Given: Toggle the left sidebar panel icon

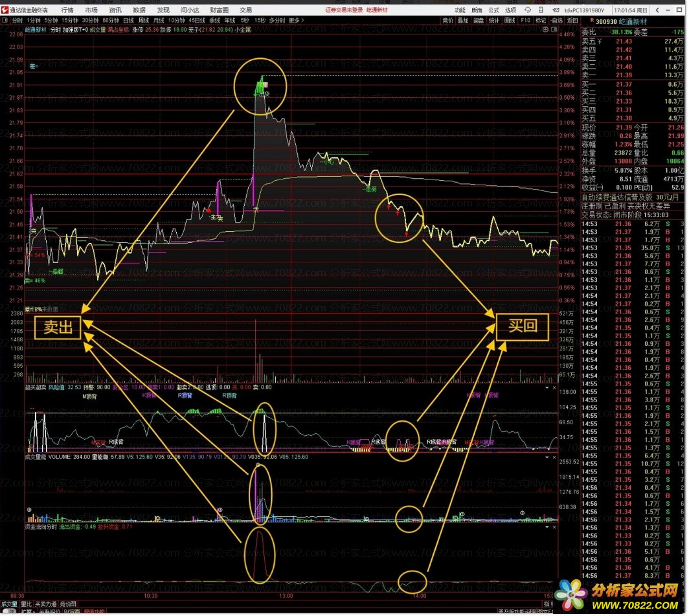Looking at the screenshot, I should (x=5, y=20).
